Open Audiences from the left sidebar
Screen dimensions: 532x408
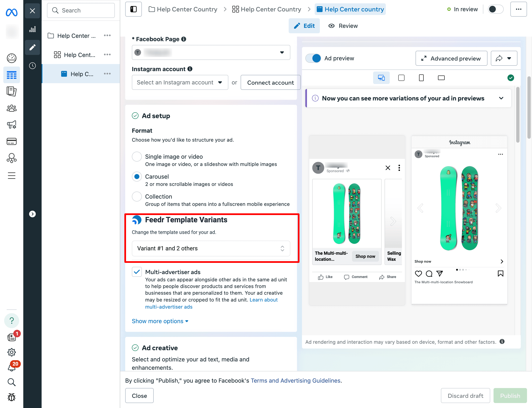pos(11,108)
